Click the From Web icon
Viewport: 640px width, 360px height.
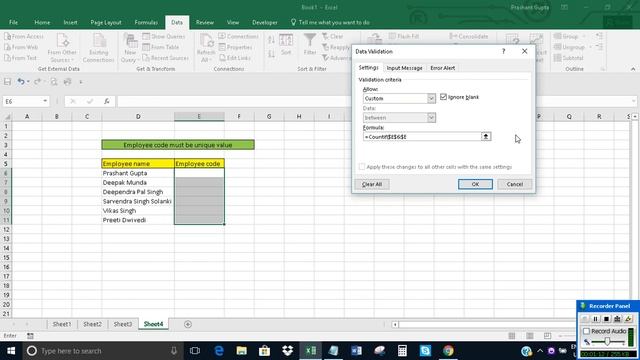click(7, 47)
